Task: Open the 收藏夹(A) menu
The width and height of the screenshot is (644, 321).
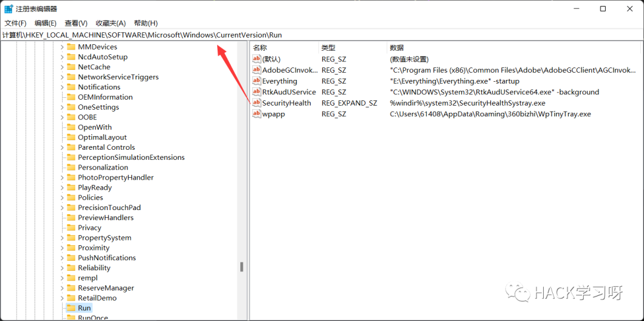Action: tap(110, 23)
